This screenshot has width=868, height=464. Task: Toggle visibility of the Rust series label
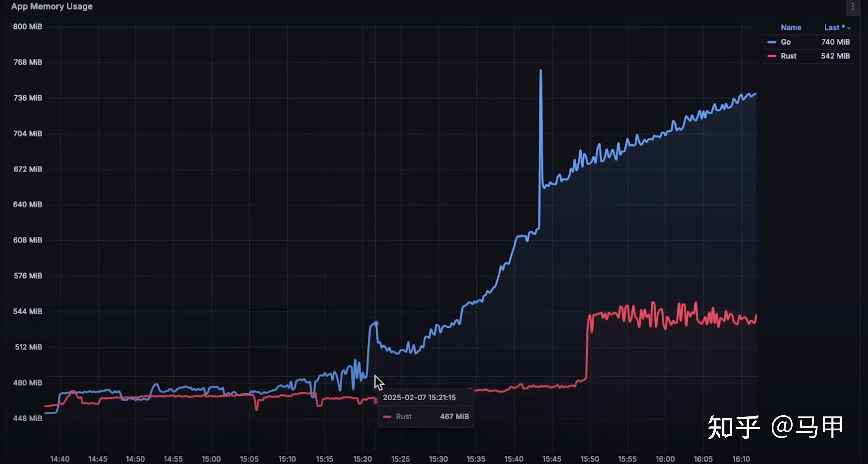coord(788,56)
